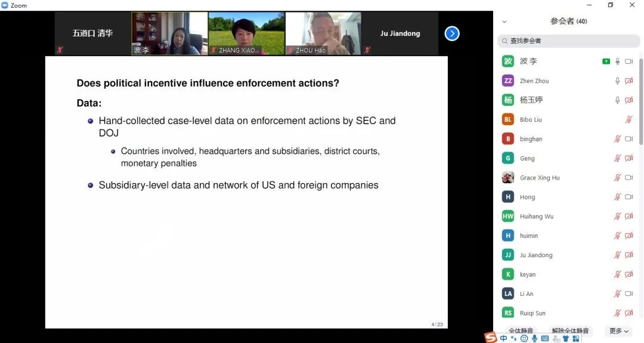Click the keyboard icon in the IME toolbar
Viewport: 644px width, 343px height.
[x=544, y=338]
